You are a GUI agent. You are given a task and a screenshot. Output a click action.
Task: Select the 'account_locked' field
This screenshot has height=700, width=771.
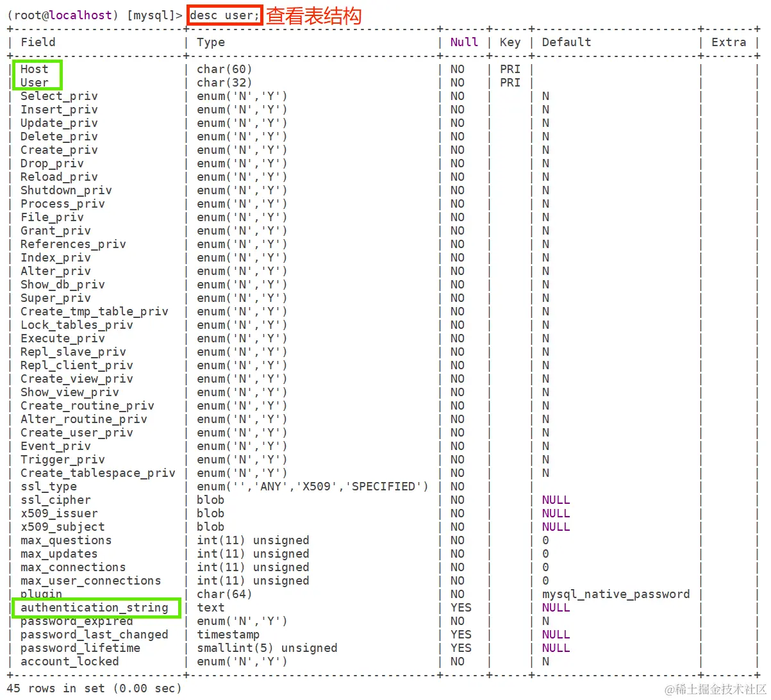(x=70, y=662)
